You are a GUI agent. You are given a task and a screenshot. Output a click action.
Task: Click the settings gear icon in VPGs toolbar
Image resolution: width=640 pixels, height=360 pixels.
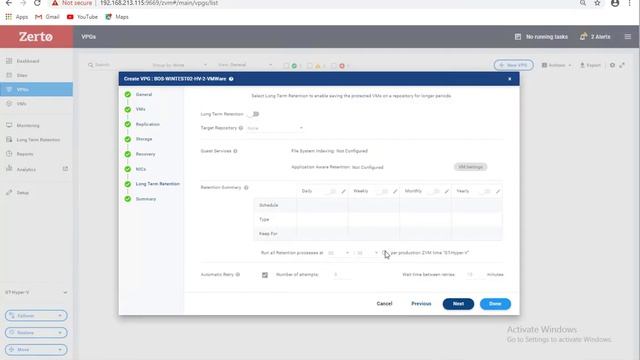pos(612,65)
